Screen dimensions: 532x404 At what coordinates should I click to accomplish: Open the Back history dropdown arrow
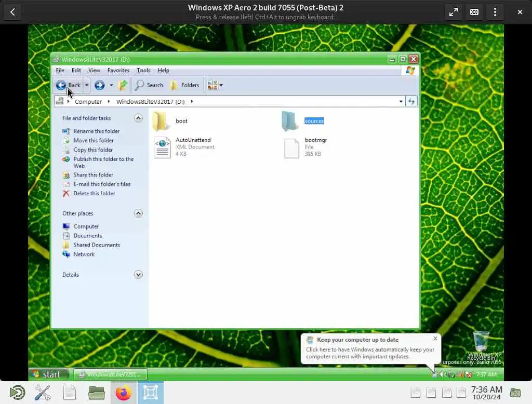coord(87,85)
